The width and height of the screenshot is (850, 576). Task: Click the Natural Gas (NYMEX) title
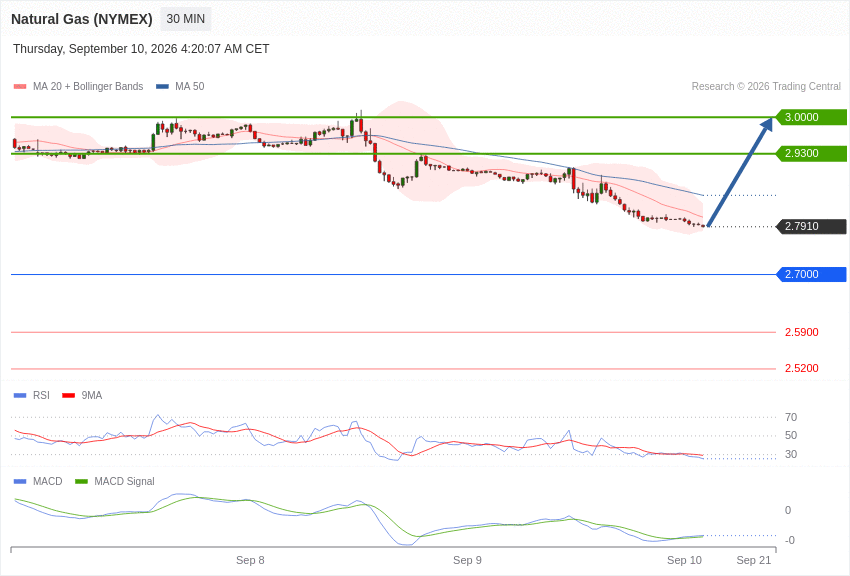[x=82, y=19]
